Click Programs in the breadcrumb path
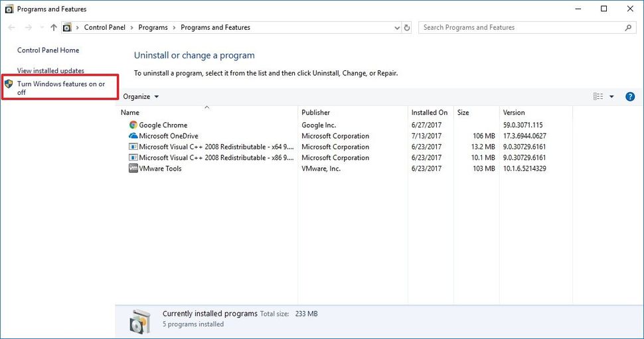 (153, 28)
